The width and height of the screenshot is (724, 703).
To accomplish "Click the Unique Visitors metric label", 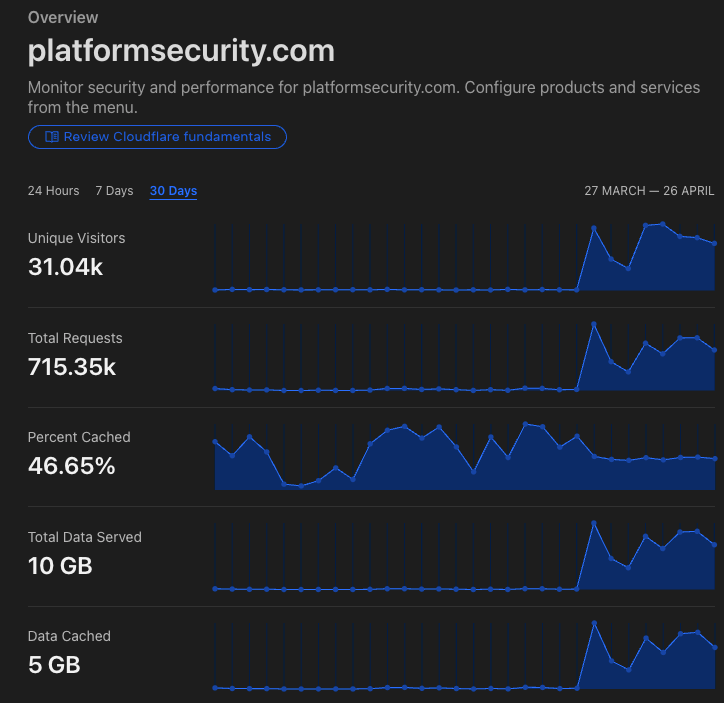I will [x=76, y=239].
